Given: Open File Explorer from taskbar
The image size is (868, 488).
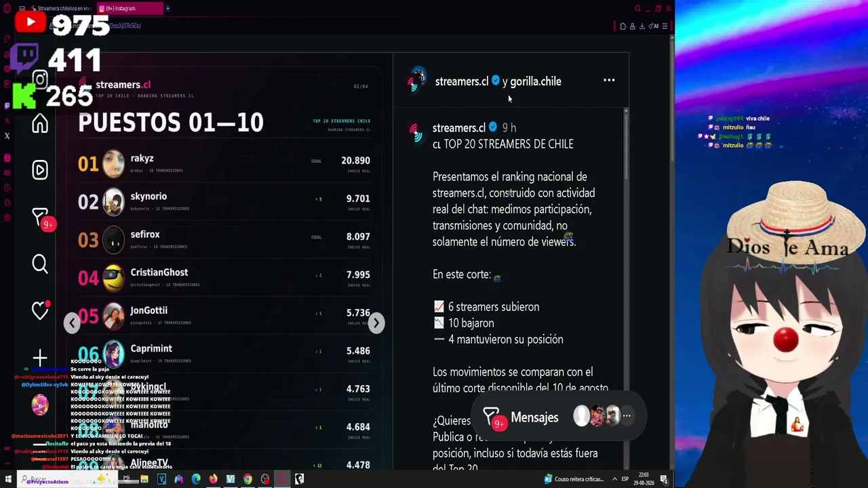Looking at the screenshot, I should tap(144, 479).
